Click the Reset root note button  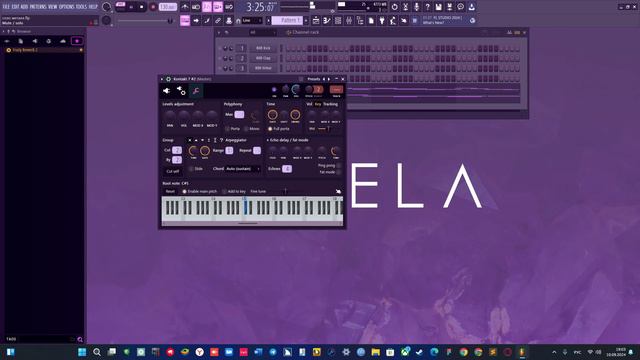point(170,191)
